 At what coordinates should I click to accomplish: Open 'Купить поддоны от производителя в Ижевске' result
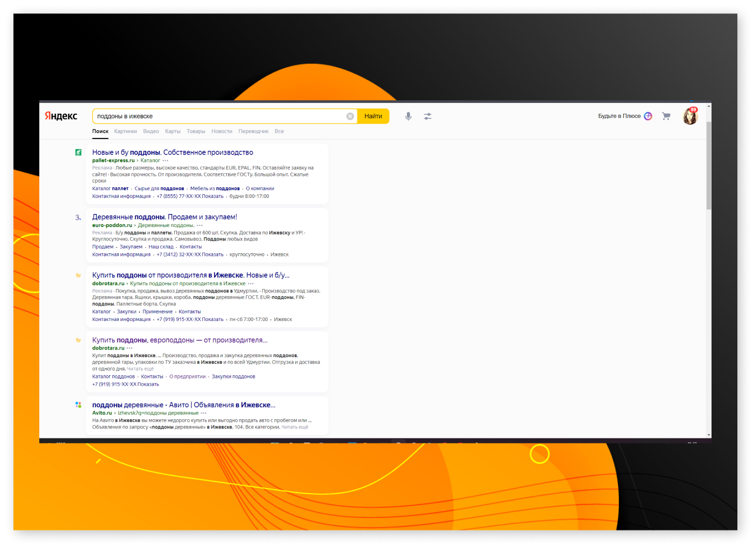coord(191,276)
